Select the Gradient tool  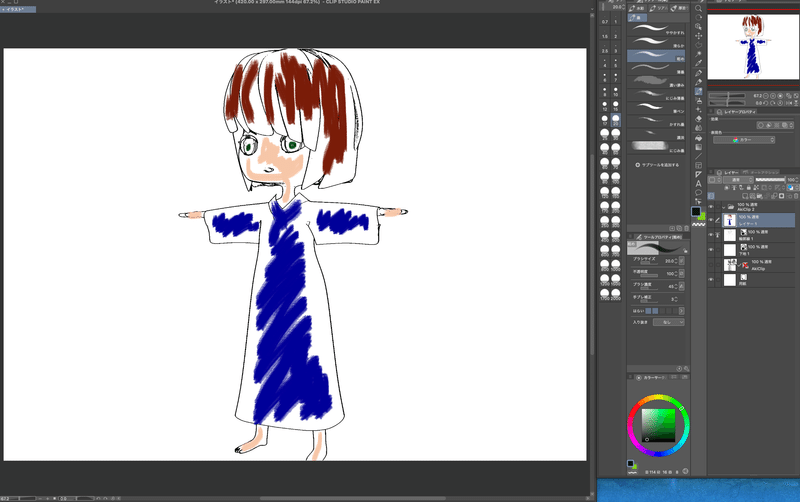click(698, 147)
